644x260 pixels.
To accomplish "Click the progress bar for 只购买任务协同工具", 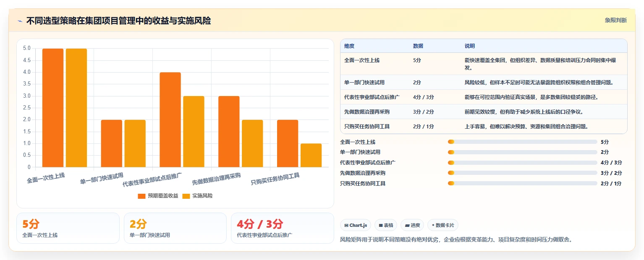I will tap(522, 183).
